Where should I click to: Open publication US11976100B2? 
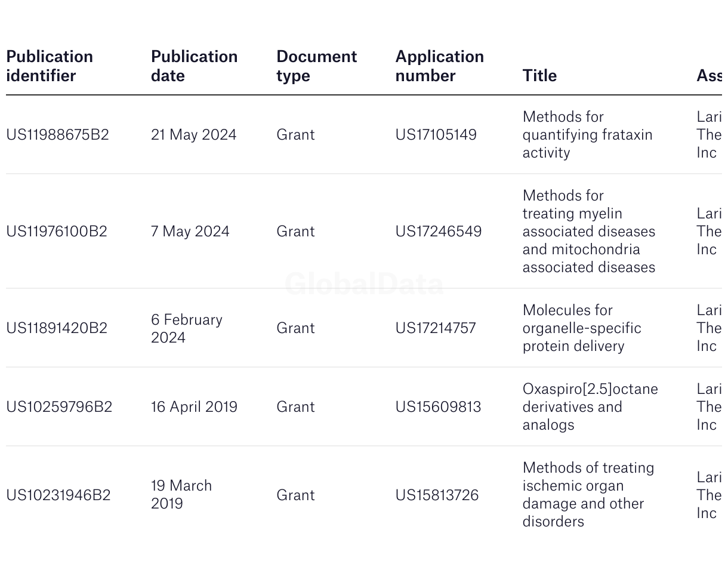[x=57, y=232]
